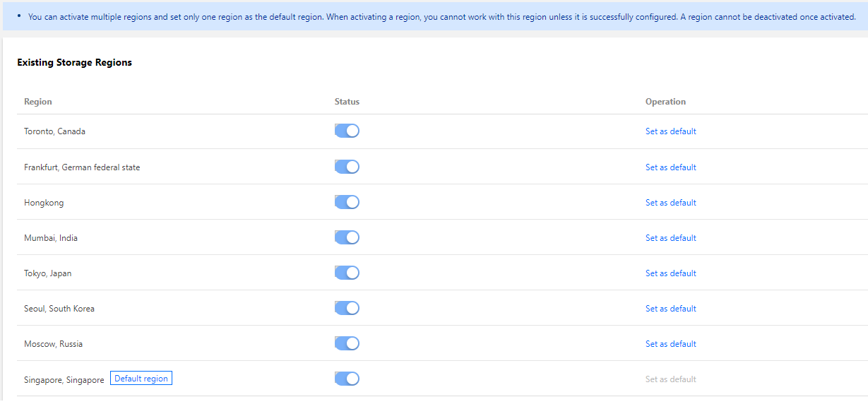Set Toronto, Canada as default region
The width and height of the screenshot is (868, 409).
click(x=670, y=131)
